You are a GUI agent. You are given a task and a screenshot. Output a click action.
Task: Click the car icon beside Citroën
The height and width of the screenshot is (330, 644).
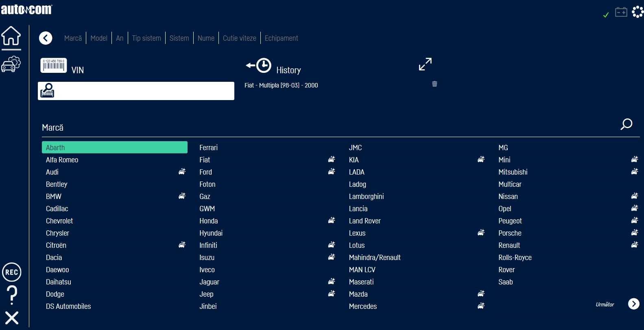pos(182,245)
